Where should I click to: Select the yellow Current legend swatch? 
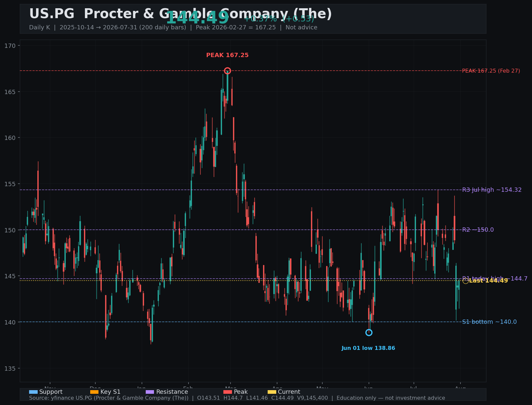(x=272, y=392)
